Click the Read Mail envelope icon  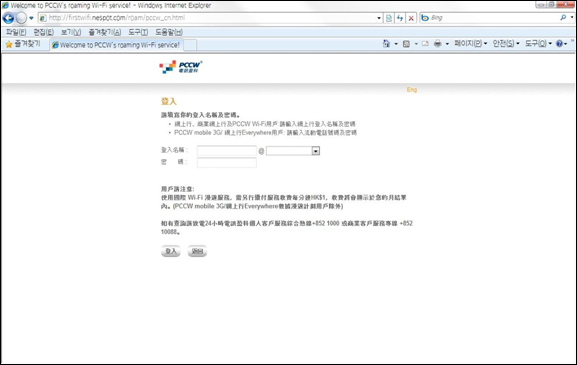click(425, 44)
